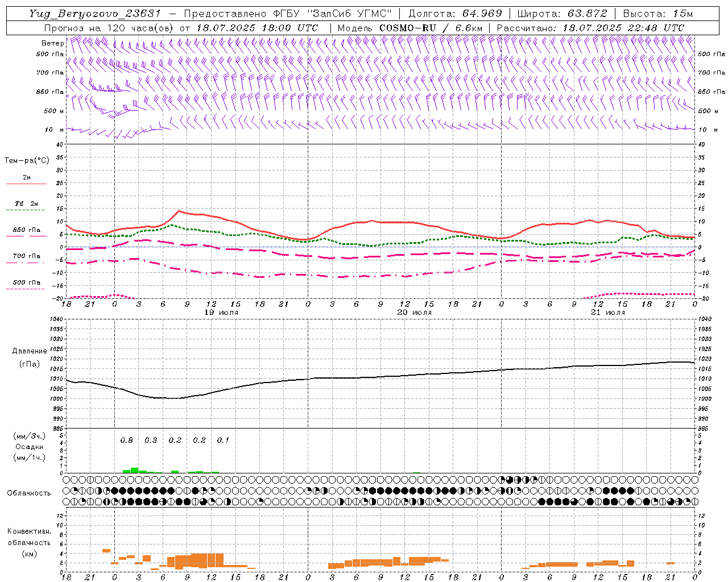Click the 0.3 precipitation amount value
The width and height of the screenshot is (728, 582).
[x=151, y=440]
